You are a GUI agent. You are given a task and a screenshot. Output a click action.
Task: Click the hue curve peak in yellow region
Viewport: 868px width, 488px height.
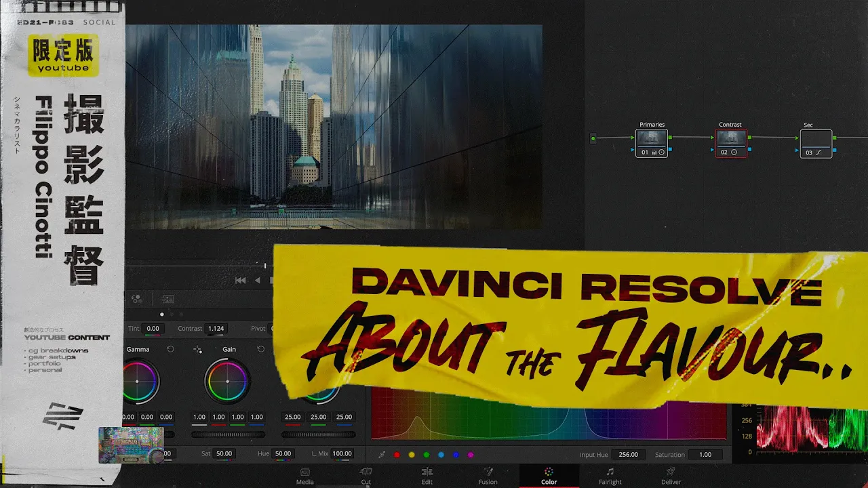point(418,418)
